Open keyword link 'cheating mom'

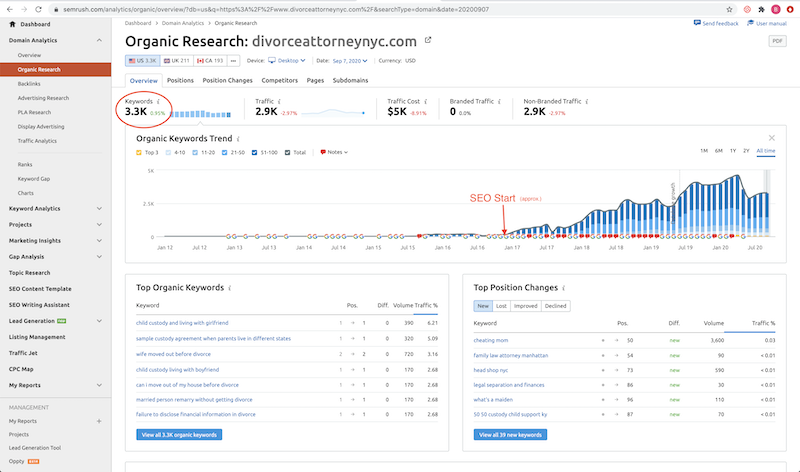491,340
